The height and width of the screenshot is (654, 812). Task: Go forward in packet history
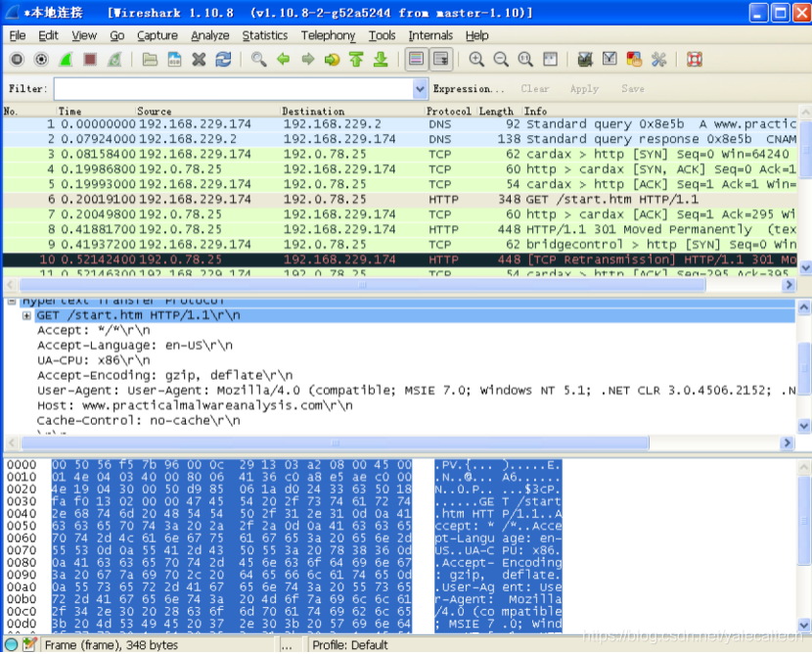point(307,59)
